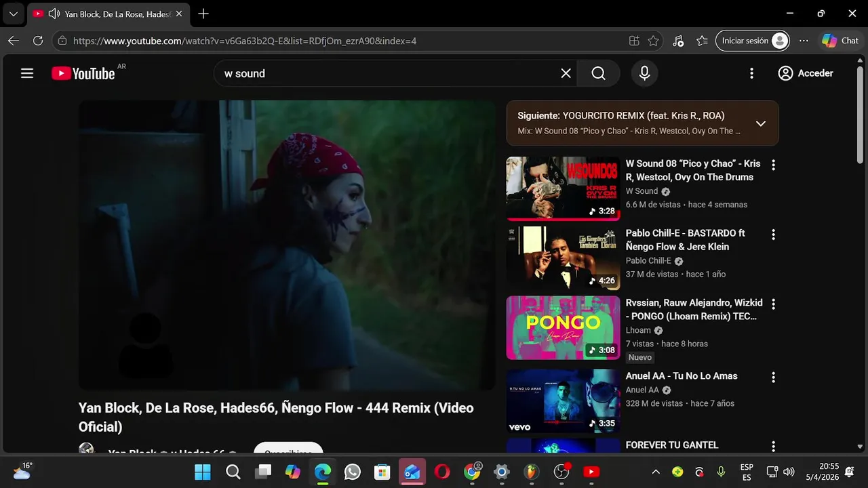
Task: Select the 'Yan Block, De La Rose' browser tab
Action: [108, 14]
